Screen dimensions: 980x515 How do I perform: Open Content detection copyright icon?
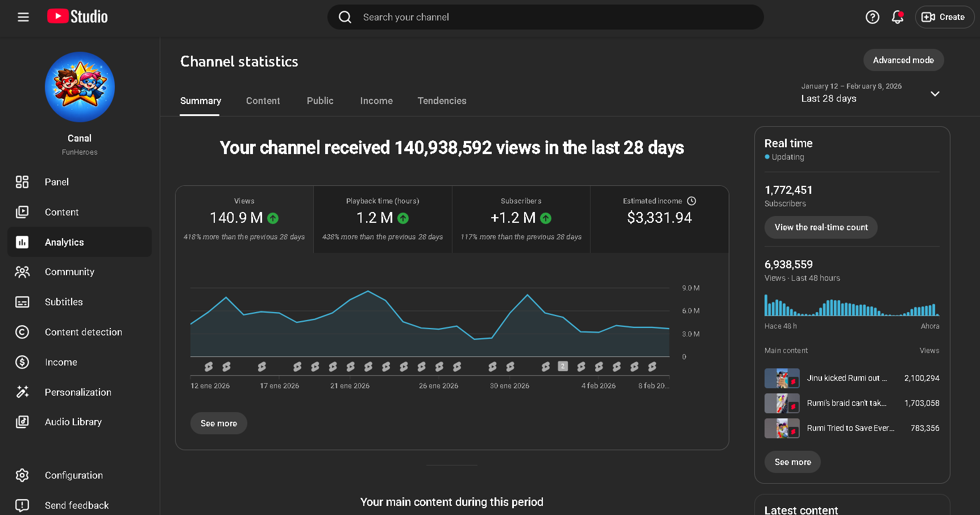[22, 332]
